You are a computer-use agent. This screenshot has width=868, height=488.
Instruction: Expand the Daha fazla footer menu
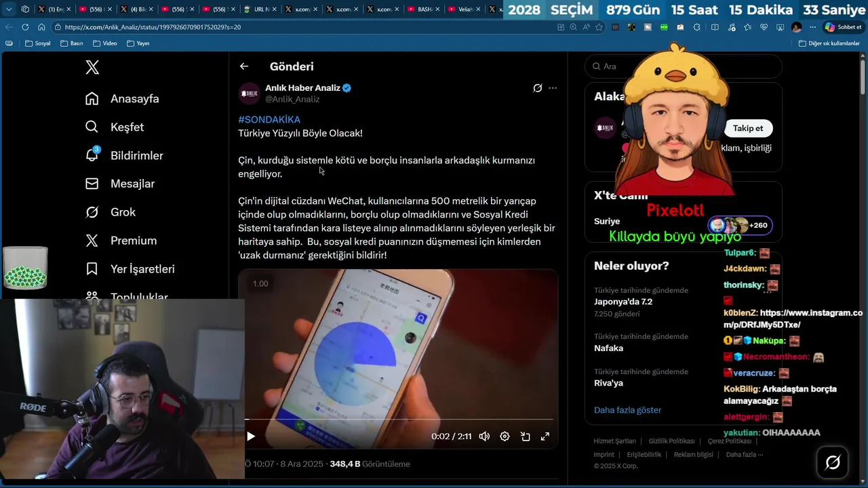coord(745,455)
